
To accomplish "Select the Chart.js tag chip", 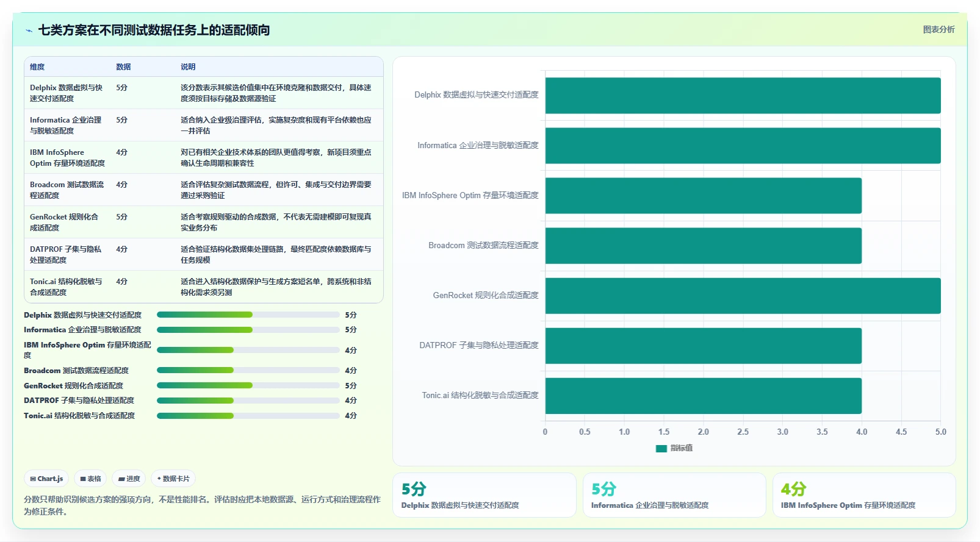I will pos(47,479).
